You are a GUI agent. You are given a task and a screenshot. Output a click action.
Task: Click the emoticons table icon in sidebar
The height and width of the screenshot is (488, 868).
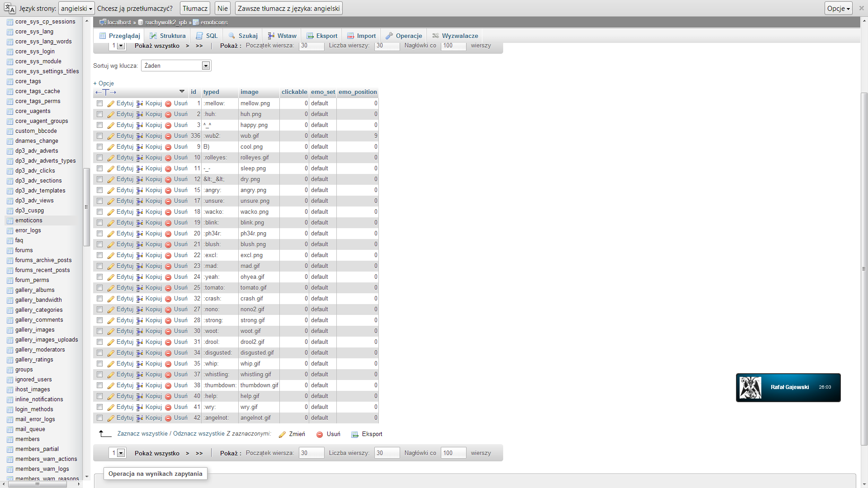[10, 221]
